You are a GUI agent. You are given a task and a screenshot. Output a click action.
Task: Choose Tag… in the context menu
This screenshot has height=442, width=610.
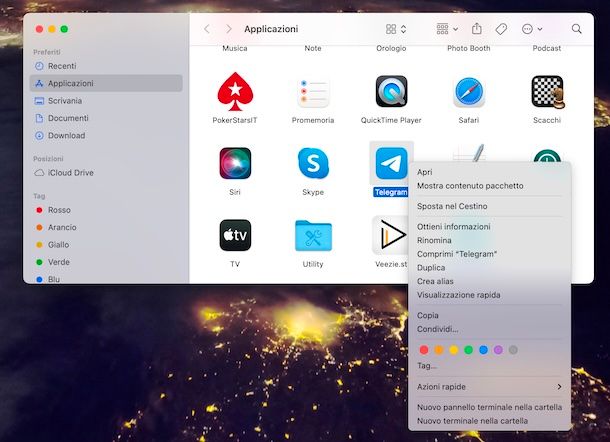tap(489, 366)
